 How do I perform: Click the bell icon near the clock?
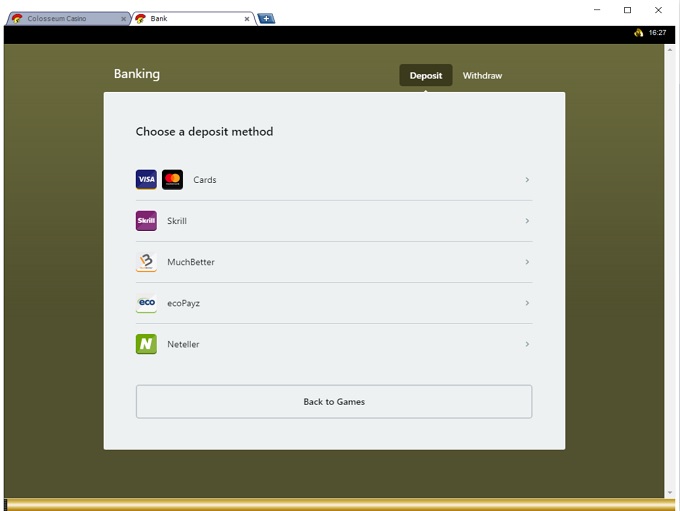[638, 33]
